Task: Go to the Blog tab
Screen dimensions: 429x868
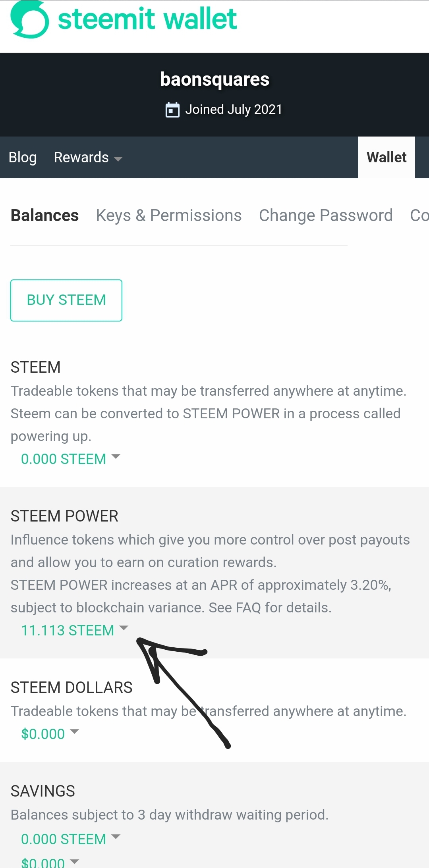Action: (x=23, y=158)
